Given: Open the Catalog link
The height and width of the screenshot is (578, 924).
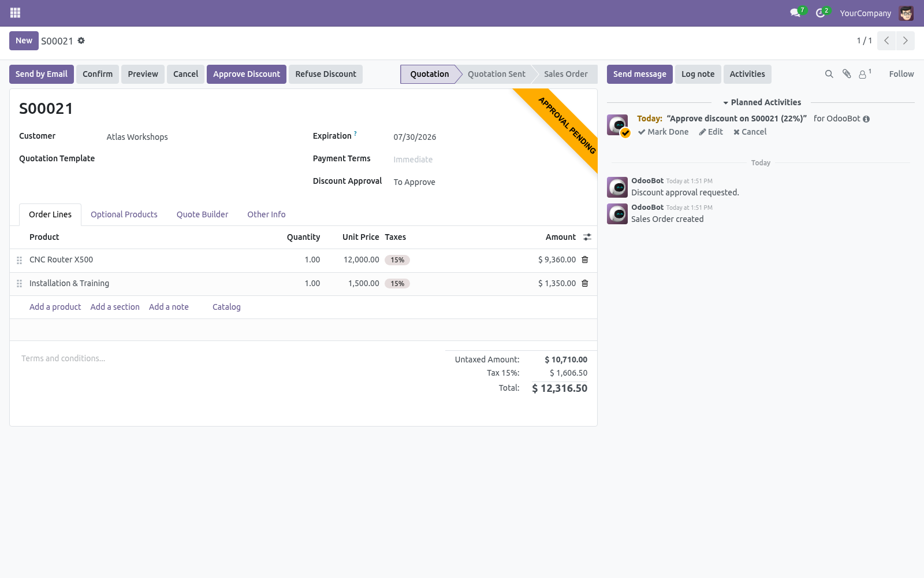Looking at the screenshot, I should pos(226,307).
